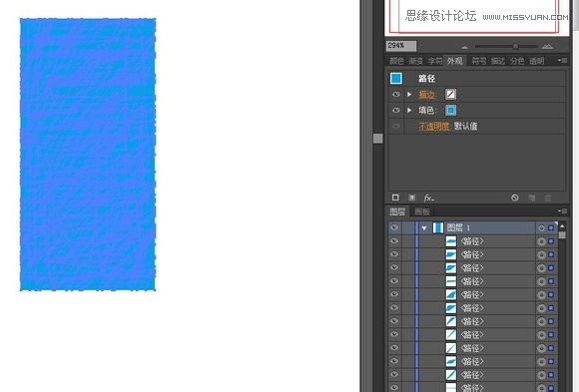
Task: Click the 默认值 opacity value
Action: click(466, 127)
